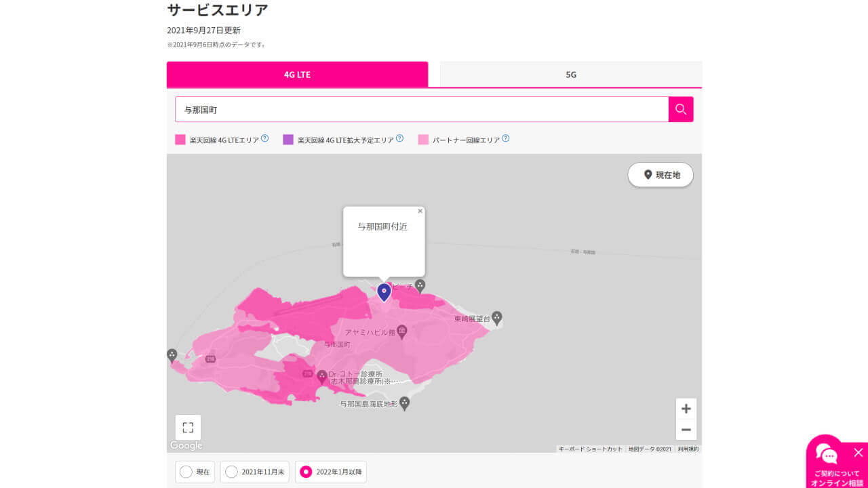Click the search magnifier icon
The height and width of the screenshot is (488, 868).
tap(680, 108)
